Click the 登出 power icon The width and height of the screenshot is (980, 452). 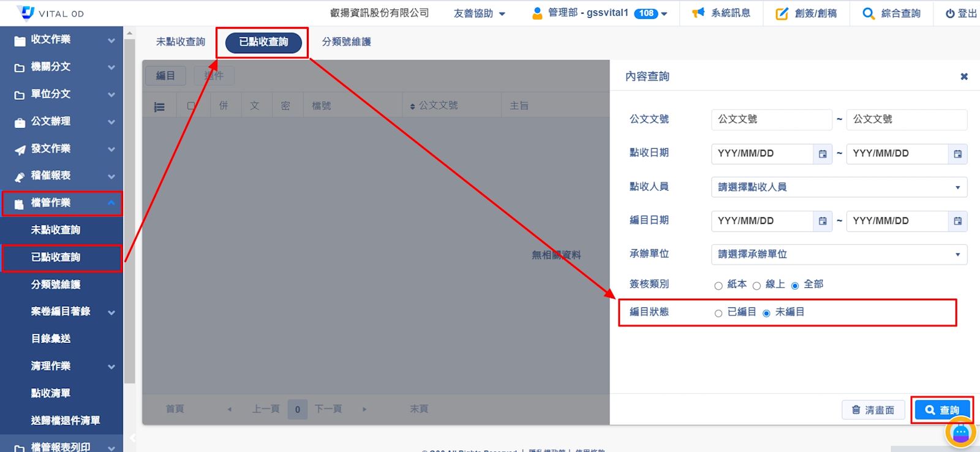950,13
